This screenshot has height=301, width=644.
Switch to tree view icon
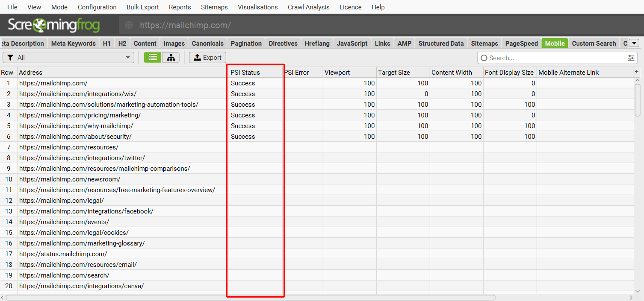(x=171, y=58)
